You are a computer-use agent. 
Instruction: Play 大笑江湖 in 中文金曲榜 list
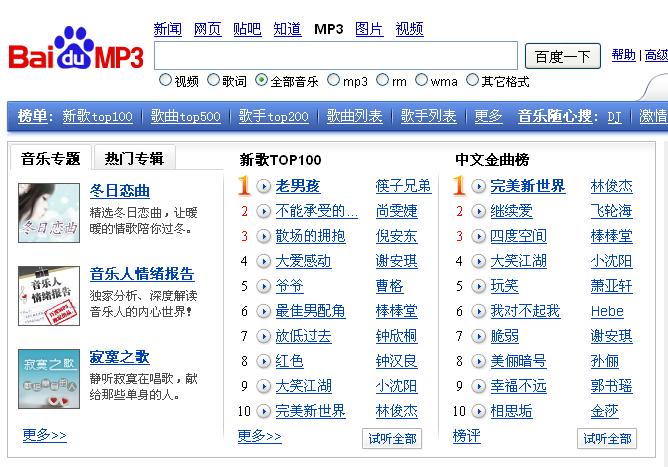tap(478, 261)
